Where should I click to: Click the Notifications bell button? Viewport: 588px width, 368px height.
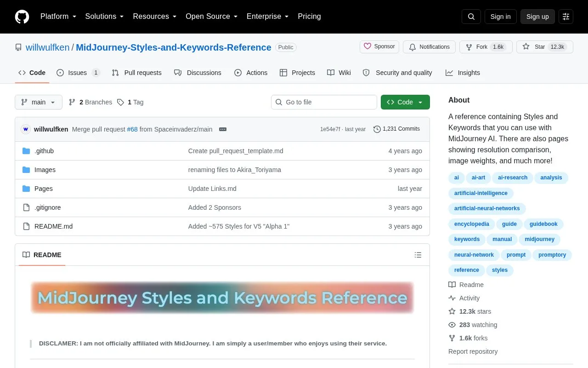[429, 47]
